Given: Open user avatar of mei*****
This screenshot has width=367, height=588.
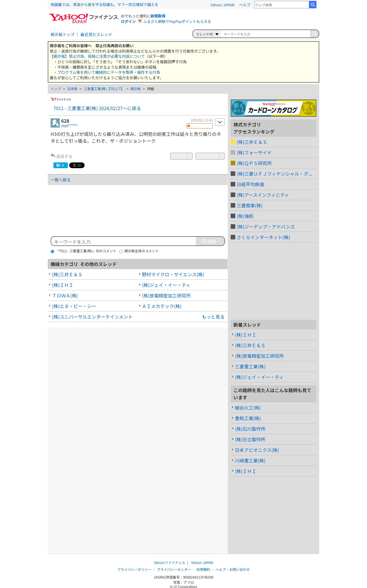Looking at the screenshot, I should coord(55,123).
